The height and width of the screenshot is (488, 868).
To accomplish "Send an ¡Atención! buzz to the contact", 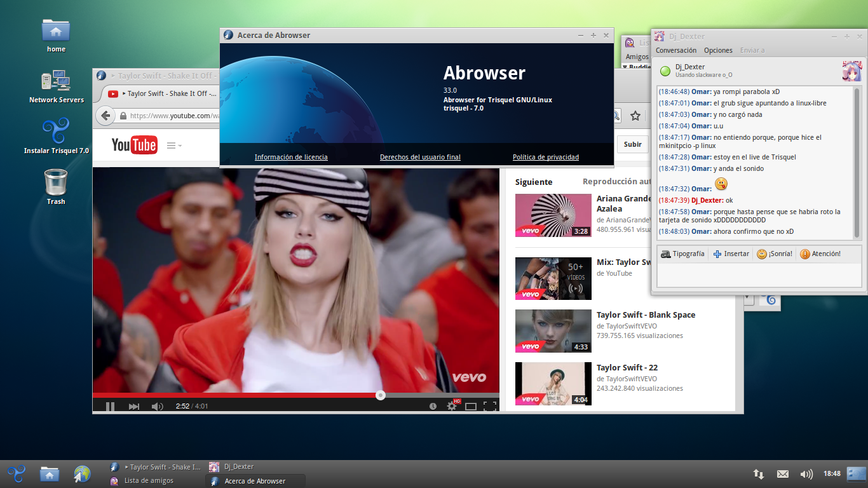I will (x=820, y=254).
